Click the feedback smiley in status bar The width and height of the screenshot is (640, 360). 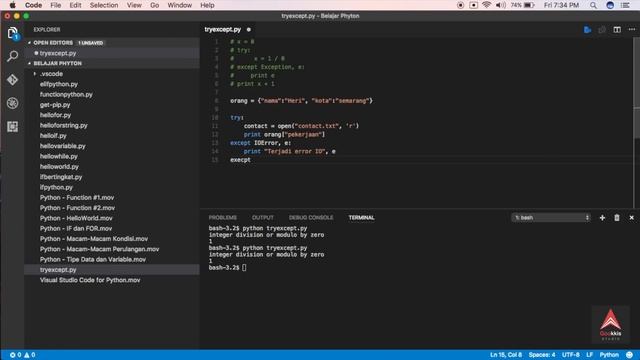point(630,355)
